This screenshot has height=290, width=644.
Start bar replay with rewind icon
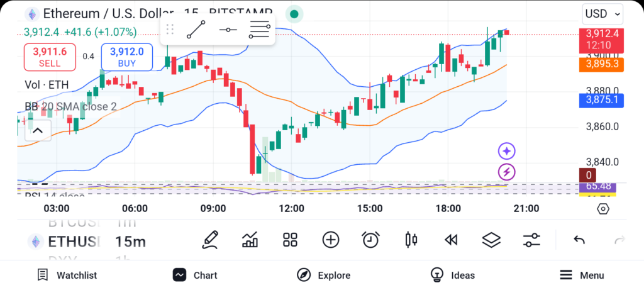pyautogui.click(x=451, y=240)
